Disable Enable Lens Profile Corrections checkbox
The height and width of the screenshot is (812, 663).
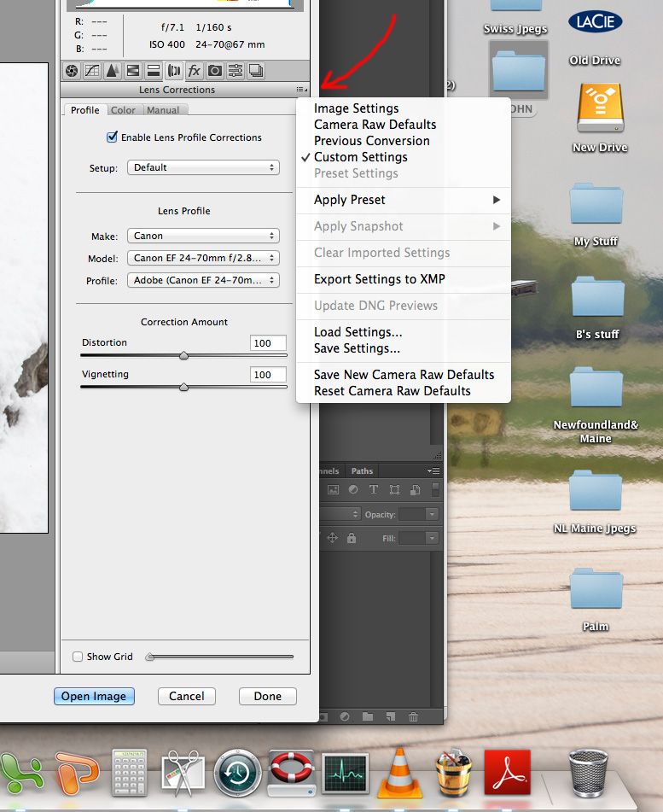click(112, 137)
